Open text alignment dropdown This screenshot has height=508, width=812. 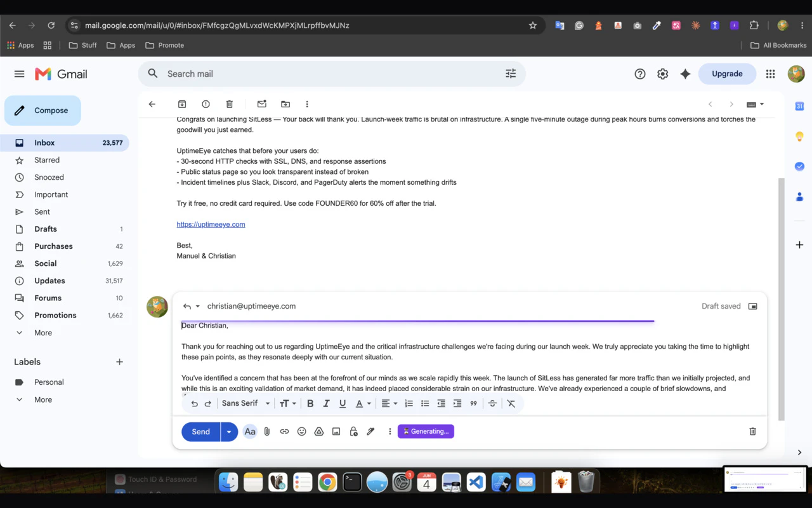tap(389, 404)
